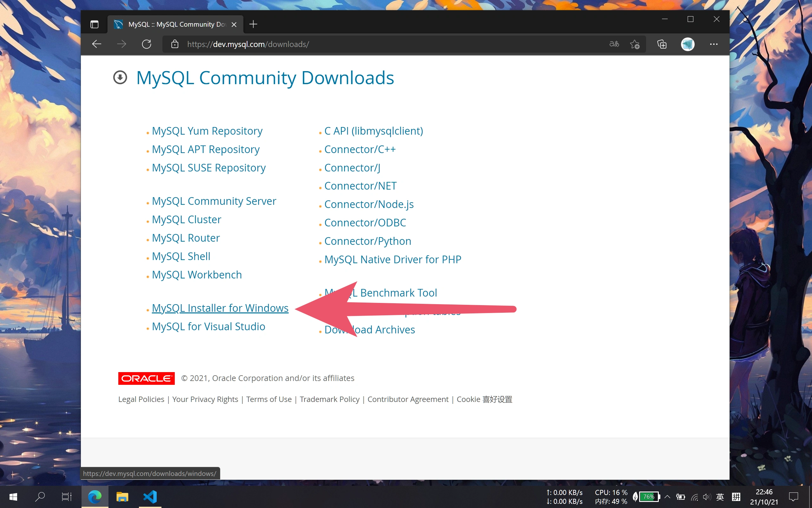This screenshot has width=812, height=508.
Task: Click Microsoft Edge taskbar icon
Action: pyautogui.click(x=95, y=497)
